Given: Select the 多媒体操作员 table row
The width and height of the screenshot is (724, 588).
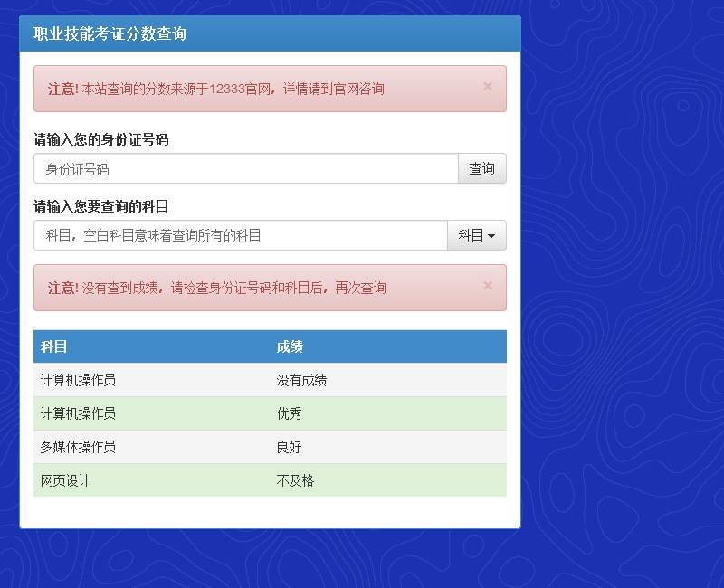Looking at the screenshot, I should (x=270, y=447).
